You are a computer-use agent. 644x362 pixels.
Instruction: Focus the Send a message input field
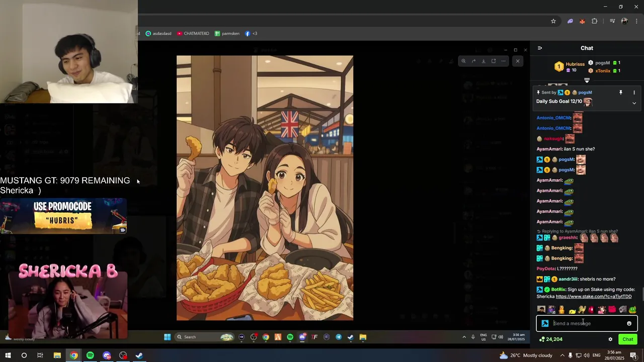pyautogui.click(x=587, y=323)
